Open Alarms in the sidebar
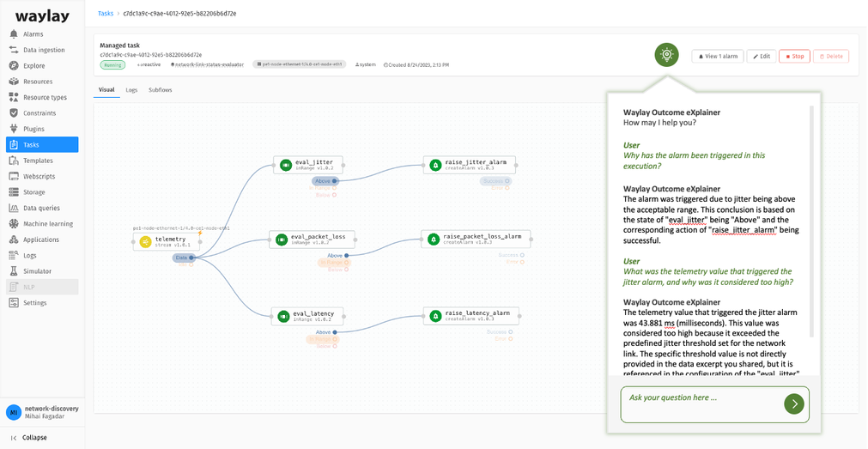Image resolution: width=868 pixels, height=449 pixels. click(42, 34)
